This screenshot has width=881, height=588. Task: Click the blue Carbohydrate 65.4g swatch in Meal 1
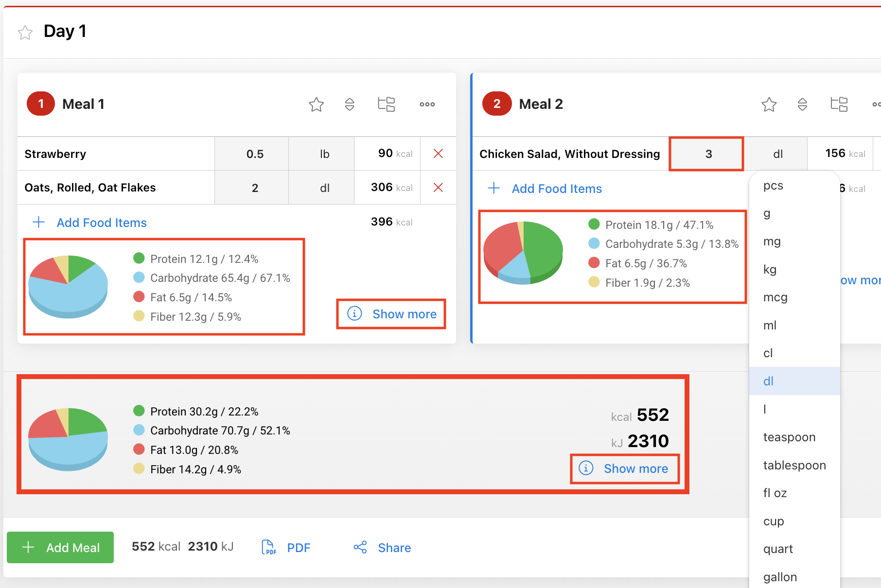point(139,277)
